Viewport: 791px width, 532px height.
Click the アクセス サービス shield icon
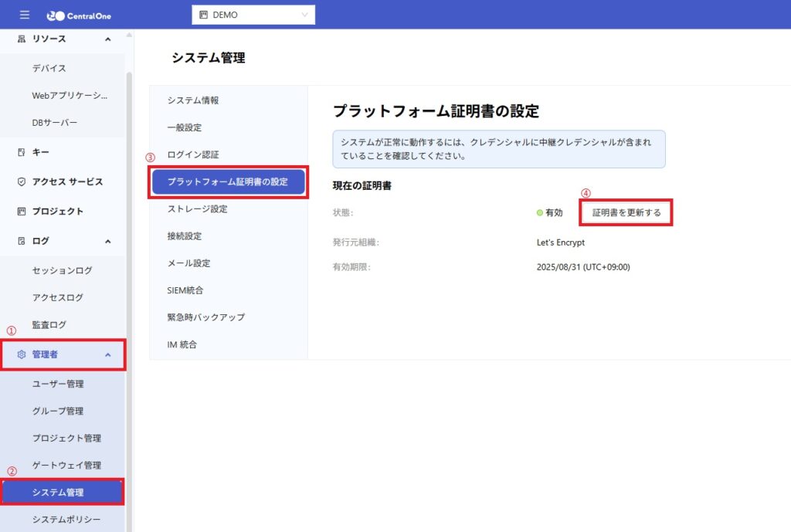[22, 182]
